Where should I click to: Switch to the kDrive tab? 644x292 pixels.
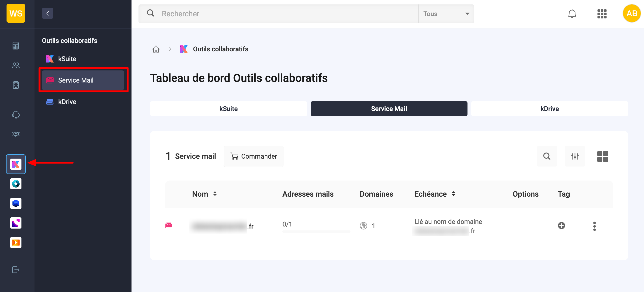coord(550,109)
